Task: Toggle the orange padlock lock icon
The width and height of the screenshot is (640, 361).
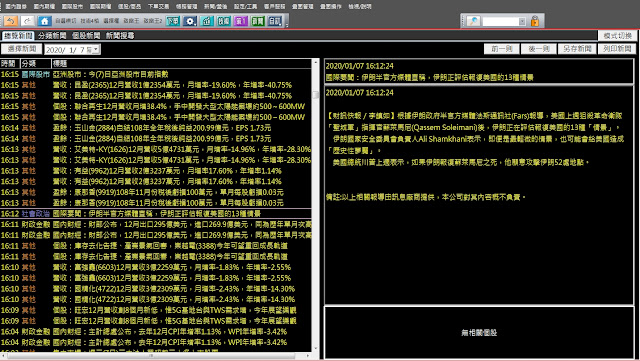Action: (535, 21)
